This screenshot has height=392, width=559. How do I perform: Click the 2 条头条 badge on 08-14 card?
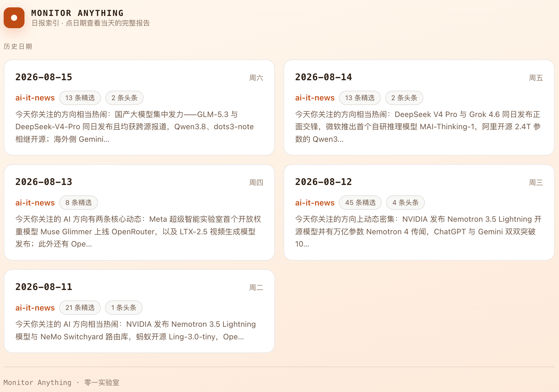click(404, 98)
